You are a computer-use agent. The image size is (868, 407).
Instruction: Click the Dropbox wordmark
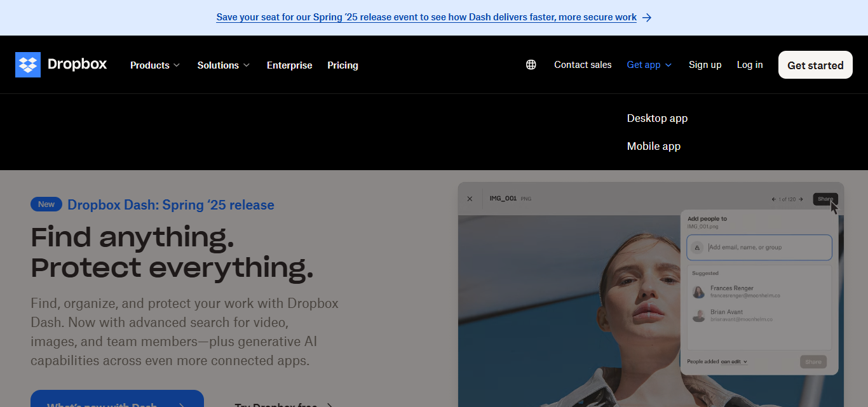pyautogui.click(x=77, y=64)
